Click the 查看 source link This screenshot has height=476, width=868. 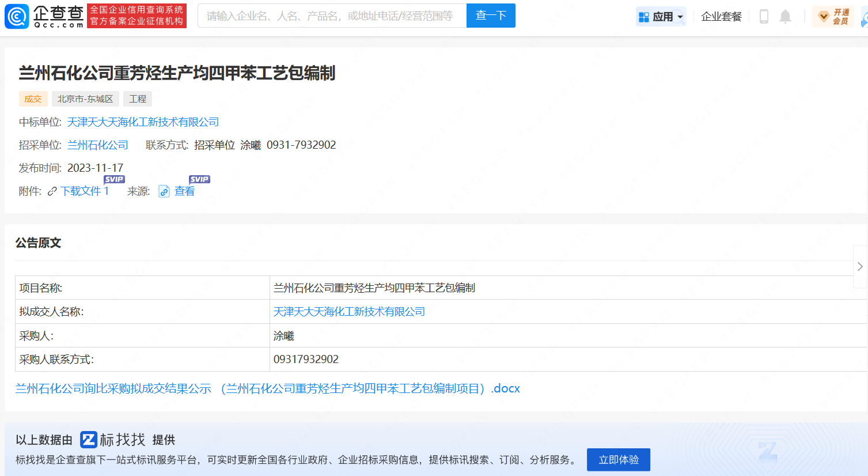(x=184, y=191)
